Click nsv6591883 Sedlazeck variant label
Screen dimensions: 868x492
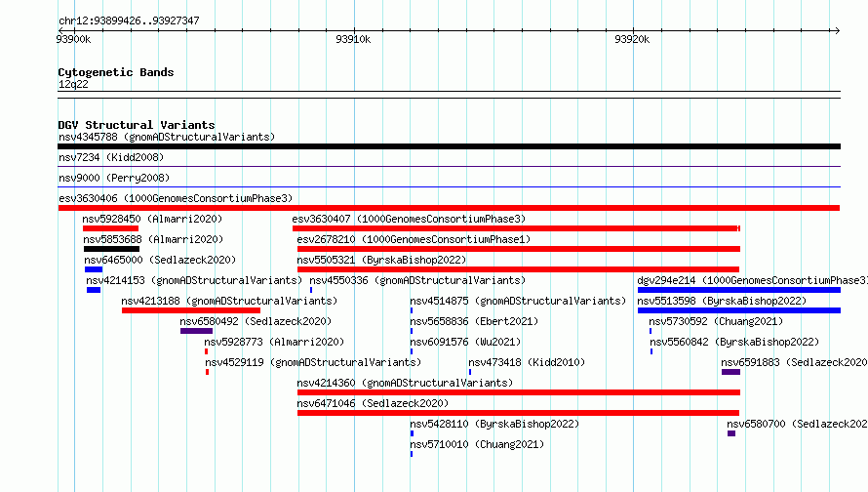[x=795, y=362]
